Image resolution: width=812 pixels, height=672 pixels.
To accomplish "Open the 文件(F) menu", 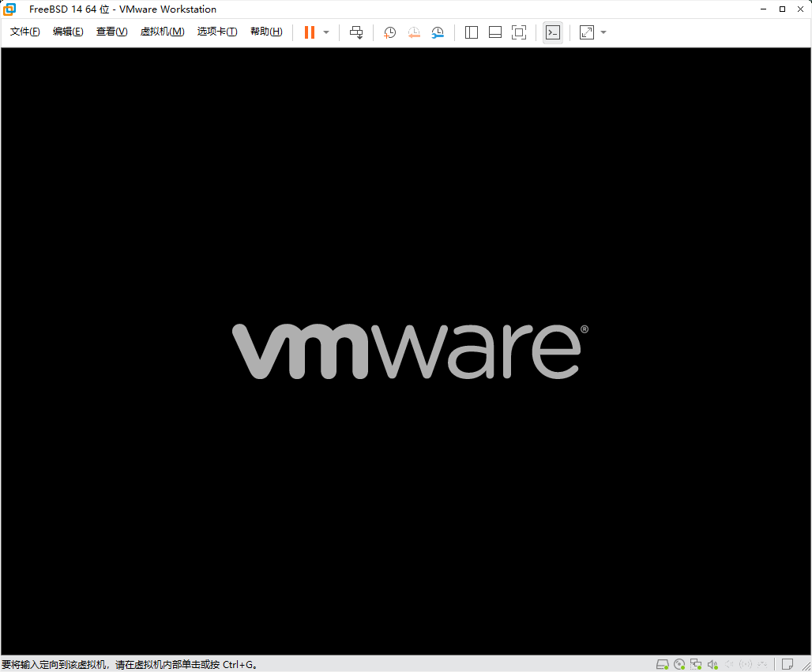I will tap(24, 32).
